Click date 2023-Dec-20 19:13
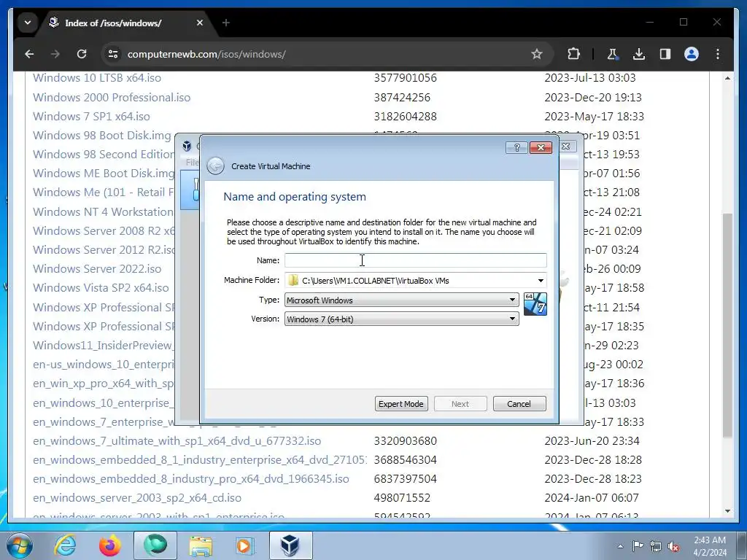 [x=593, y=97]
